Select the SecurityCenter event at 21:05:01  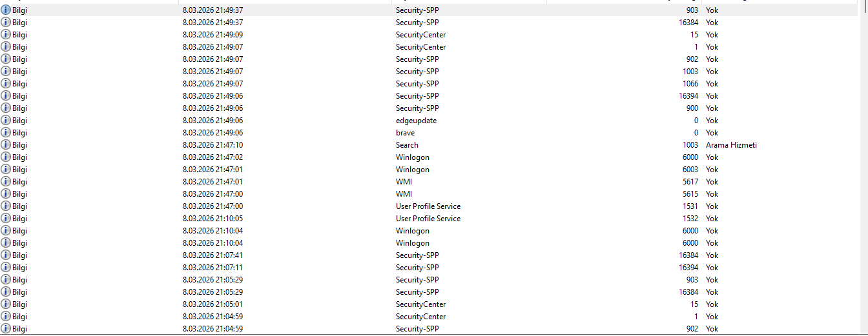pyautogui.click(x=429, y=304)
